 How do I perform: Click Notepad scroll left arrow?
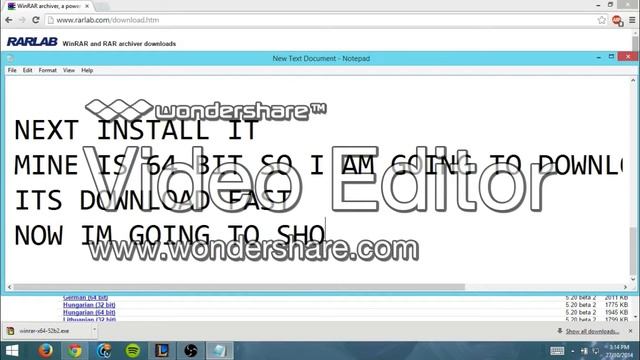coord(10,287)
